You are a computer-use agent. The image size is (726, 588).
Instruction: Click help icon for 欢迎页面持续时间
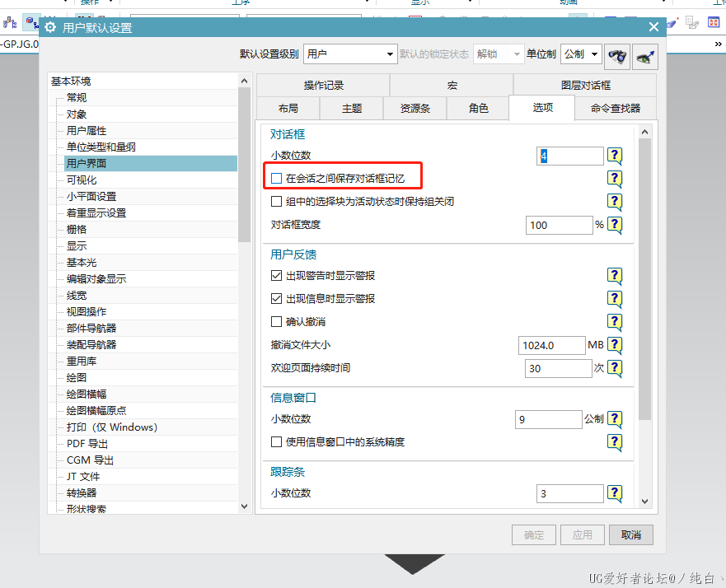[x=615, y=368]
